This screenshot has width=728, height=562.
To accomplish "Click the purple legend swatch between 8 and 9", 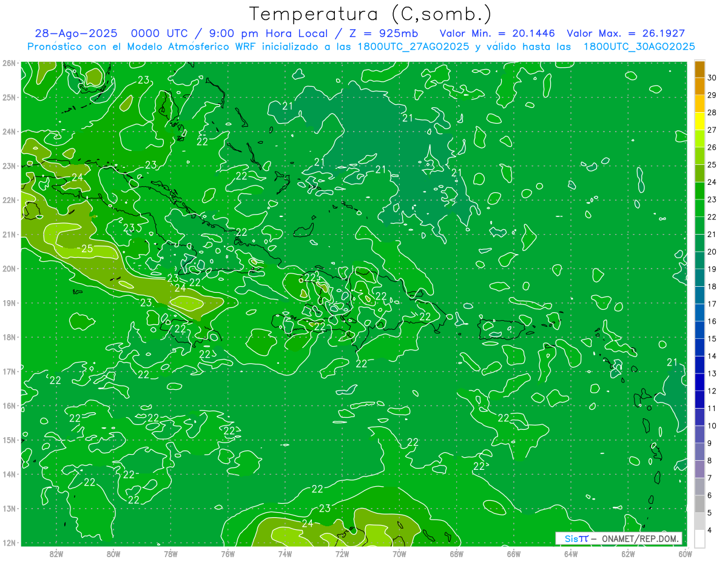I will 699,452.
